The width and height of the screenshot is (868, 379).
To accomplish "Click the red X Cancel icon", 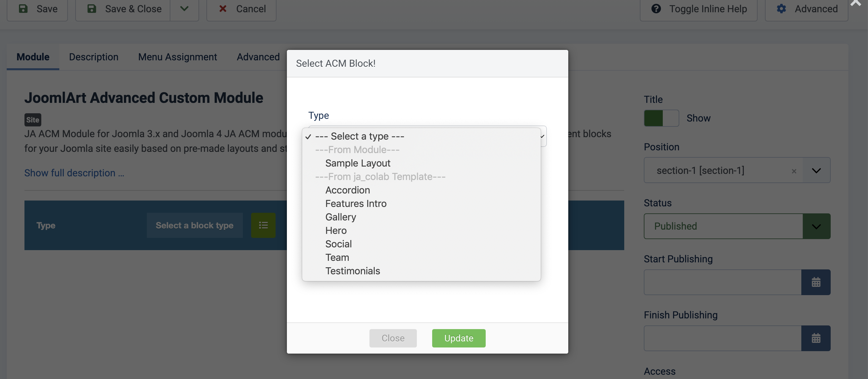I will (223, 9).
